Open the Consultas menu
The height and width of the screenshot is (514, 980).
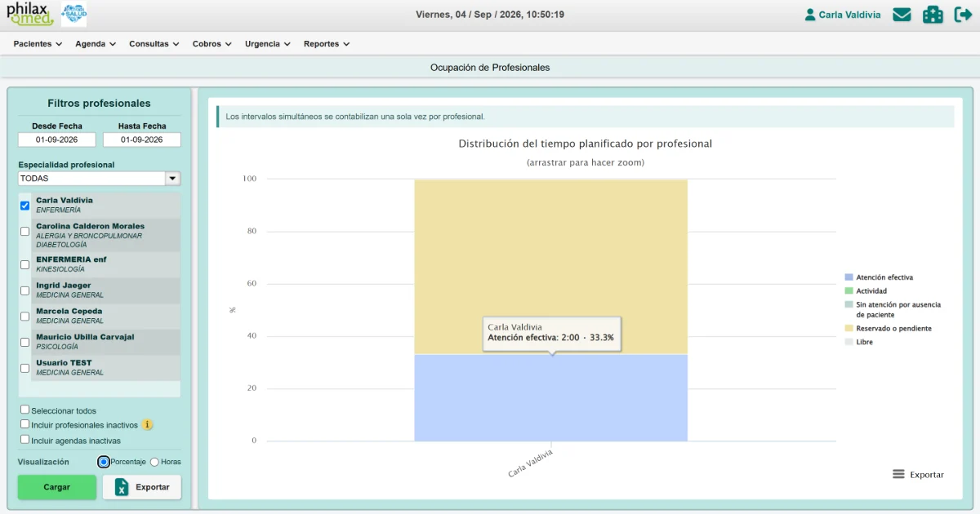(154, 44)
